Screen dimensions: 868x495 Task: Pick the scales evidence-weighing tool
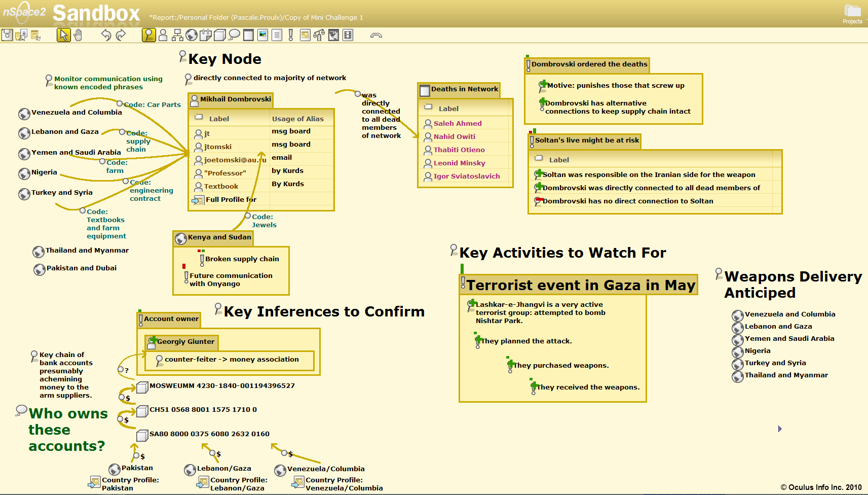point(319,35)
